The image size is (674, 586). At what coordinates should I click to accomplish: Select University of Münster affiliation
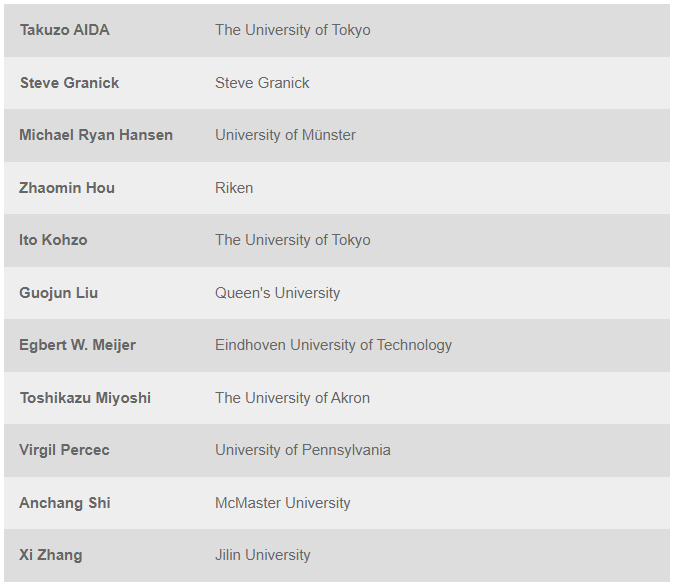pos(285,135)
